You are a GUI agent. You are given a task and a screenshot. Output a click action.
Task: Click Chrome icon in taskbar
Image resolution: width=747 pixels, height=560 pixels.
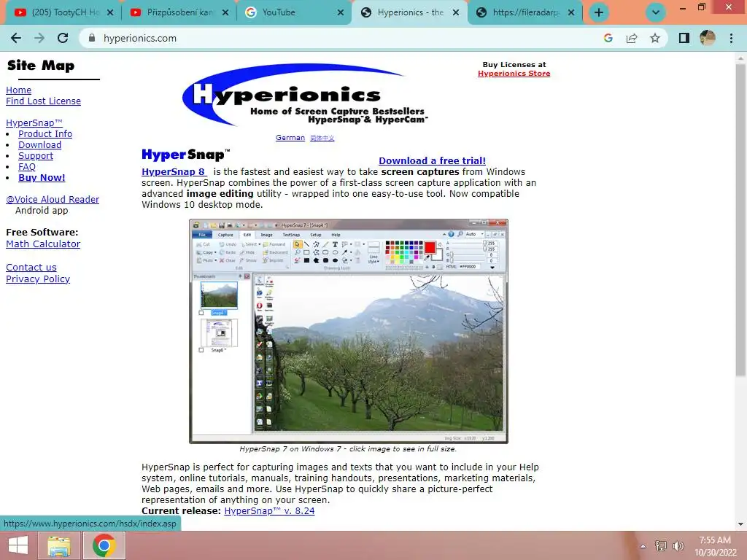pyautogui.click(x=104, y=545)
